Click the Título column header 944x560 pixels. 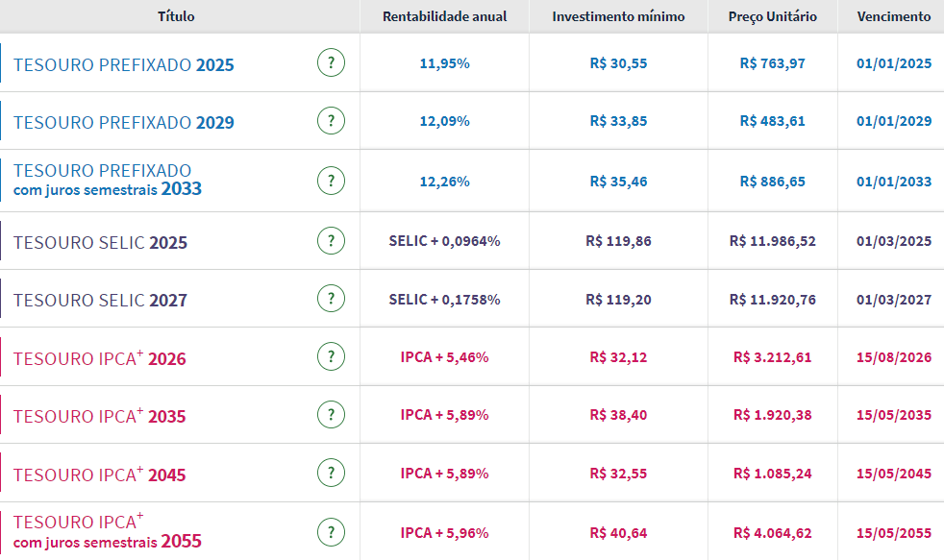[x=176, y=16]
